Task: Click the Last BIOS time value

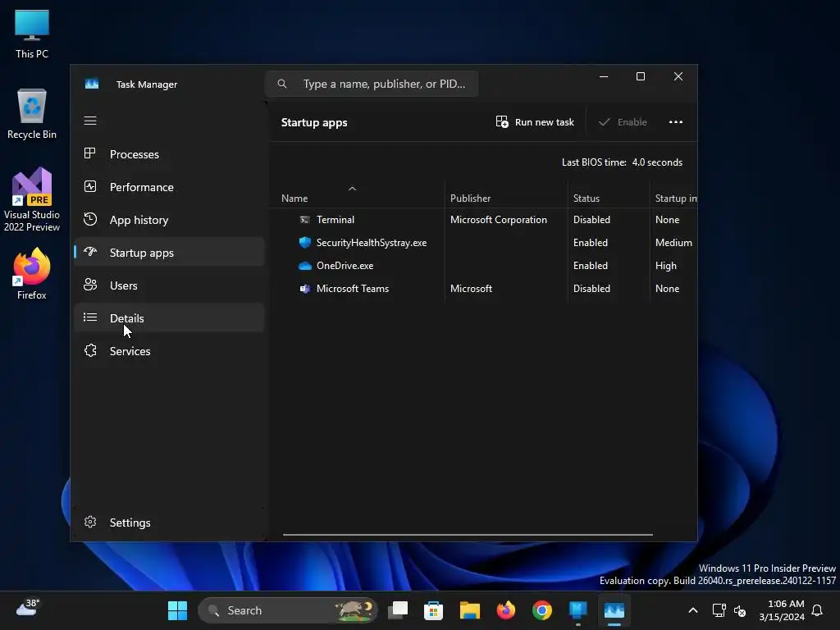Action: tap(657, 162)
